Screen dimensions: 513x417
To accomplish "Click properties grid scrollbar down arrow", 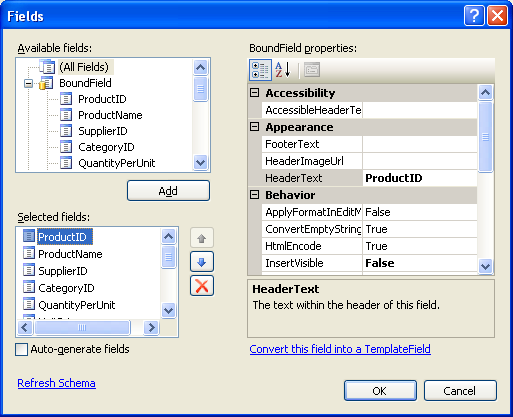I will pyautogui.click(x=485, y=266).
